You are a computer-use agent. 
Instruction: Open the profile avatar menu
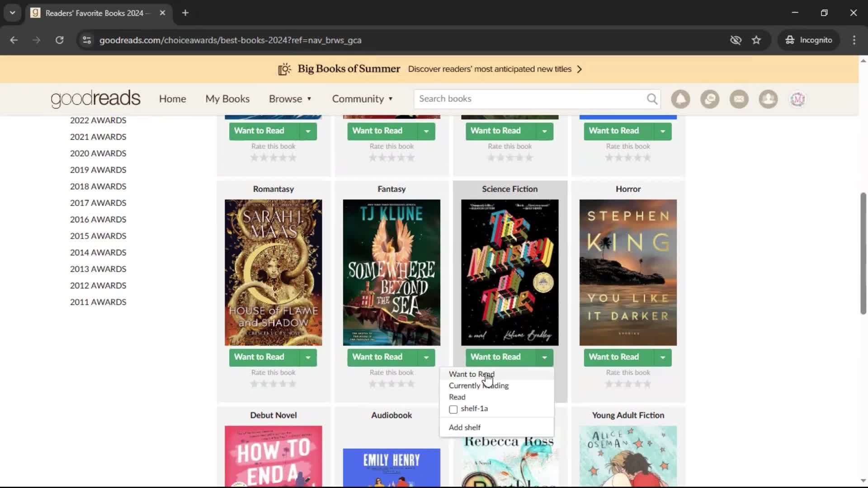797,99
